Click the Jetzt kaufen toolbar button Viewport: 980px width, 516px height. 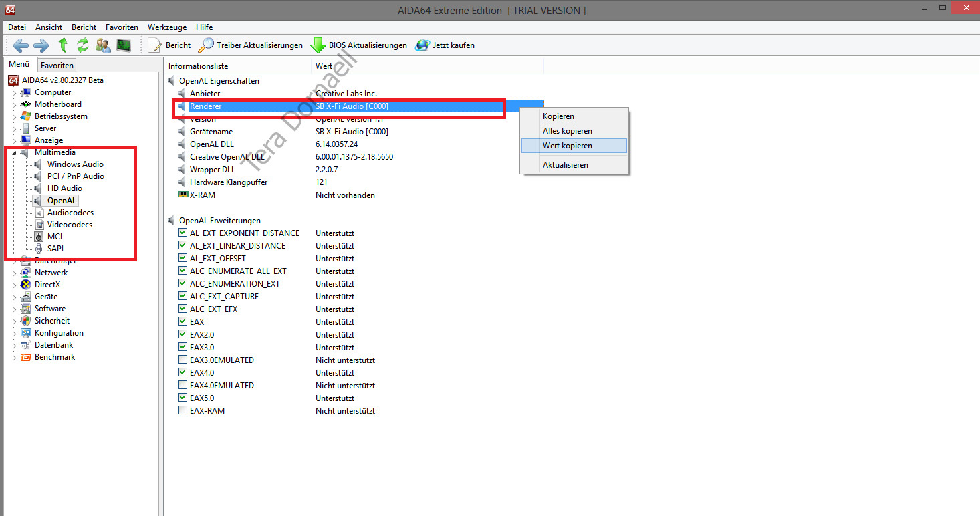pos(445,45)
